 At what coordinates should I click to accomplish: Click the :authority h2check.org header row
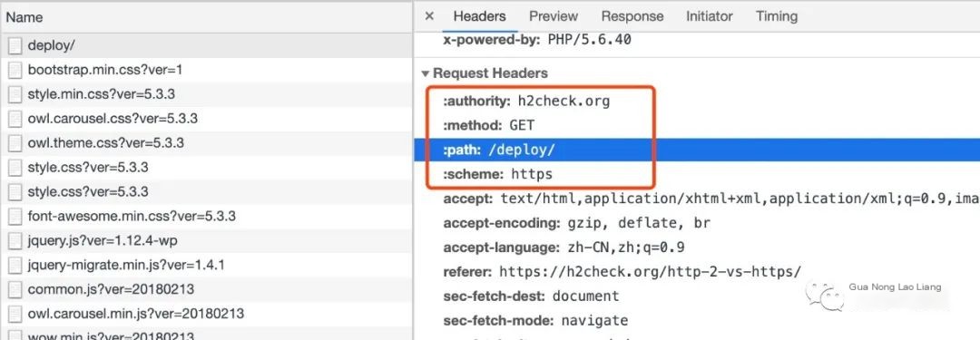pos(697,102)
